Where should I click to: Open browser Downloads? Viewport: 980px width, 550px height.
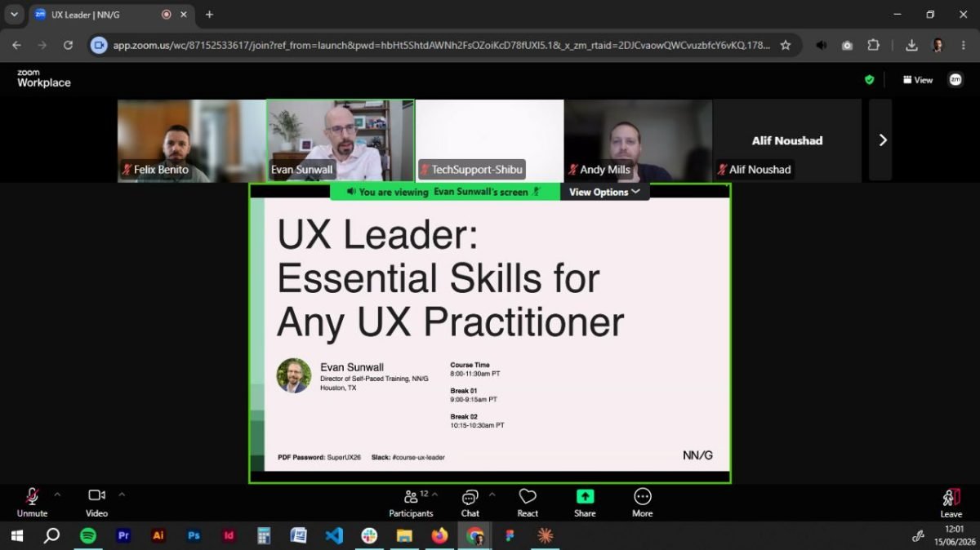[x=912, y=46]
